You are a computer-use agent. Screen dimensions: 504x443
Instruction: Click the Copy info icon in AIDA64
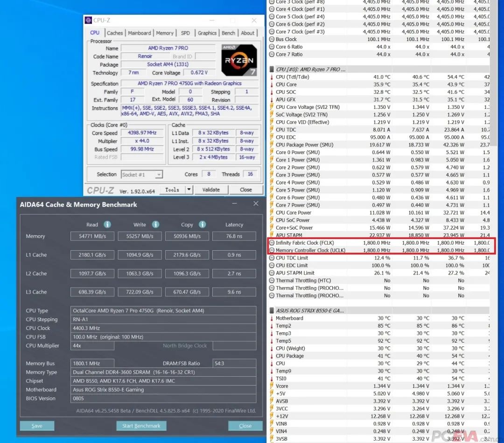pos(202,225)
